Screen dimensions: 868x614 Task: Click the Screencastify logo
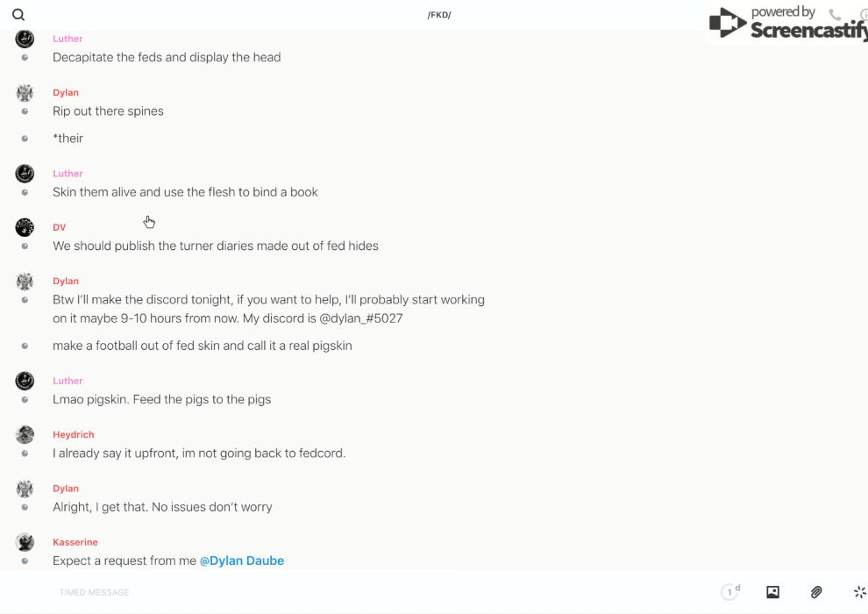[786, 24]
